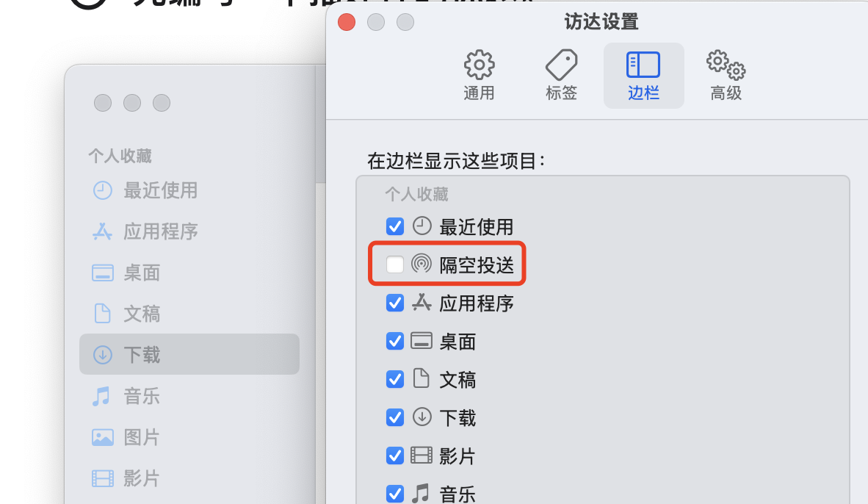This screenshot has height=504, width=868.
Task: Select the highlighted 下载 sidebar item
Action: (189, 354)
